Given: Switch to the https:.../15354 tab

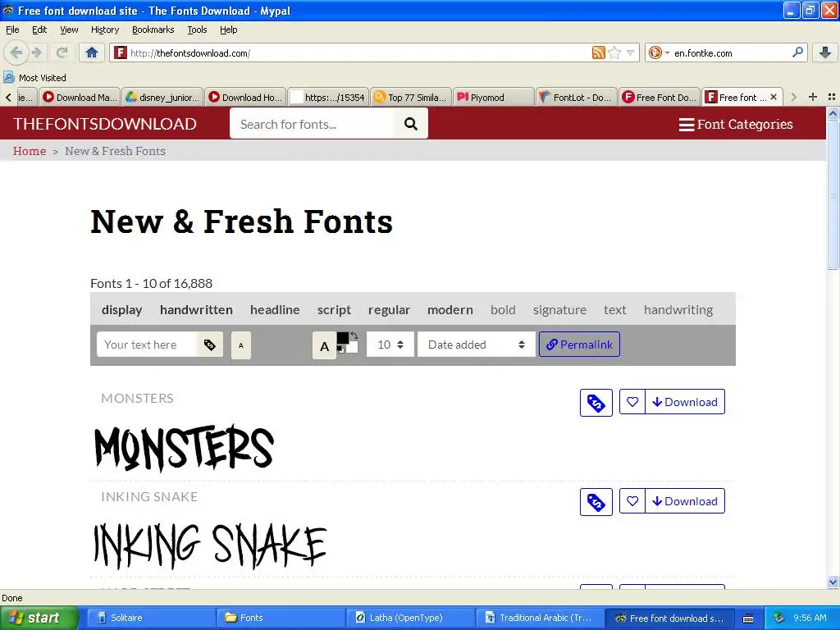Looking at the screenshot, I should (x=328, y=97).
